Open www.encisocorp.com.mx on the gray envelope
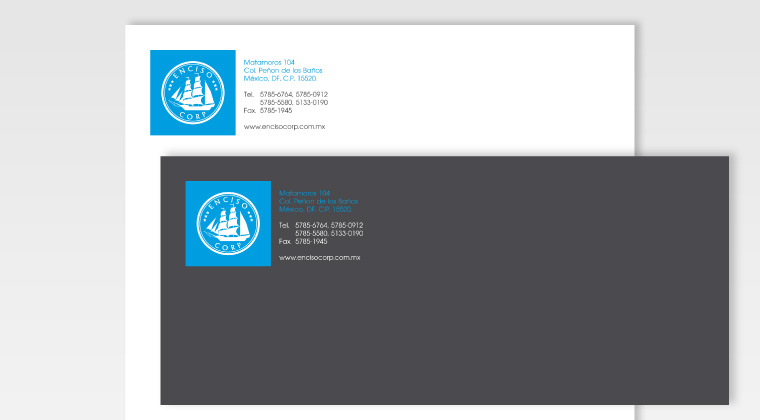 320,258
